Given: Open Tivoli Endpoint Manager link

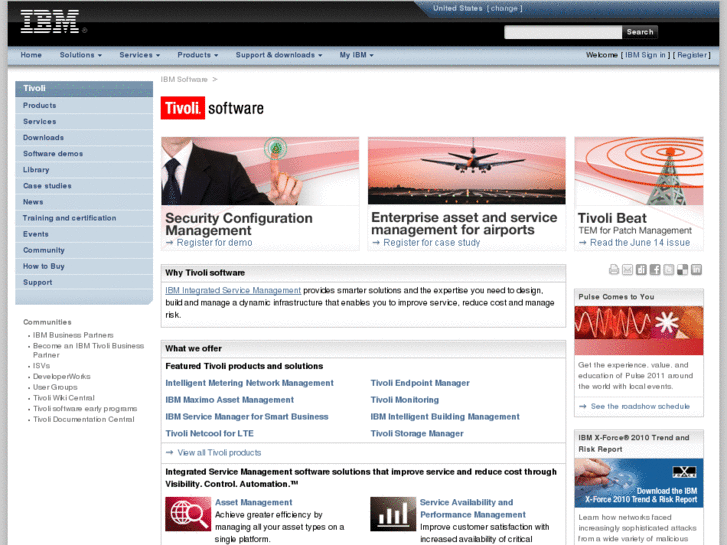Looking at the screenshot, I should click(x=420, y=383).
